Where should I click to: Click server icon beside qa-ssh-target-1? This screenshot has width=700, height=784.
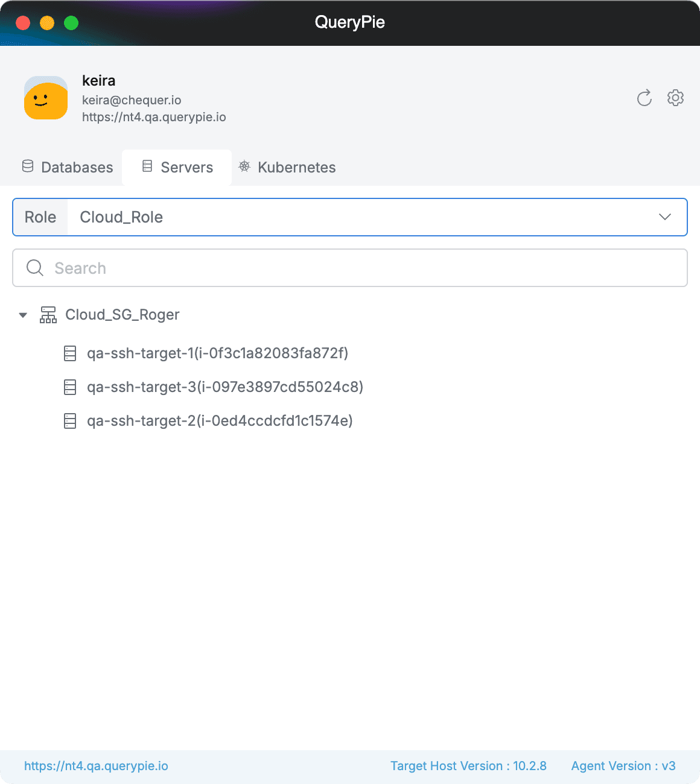point(70,353)
